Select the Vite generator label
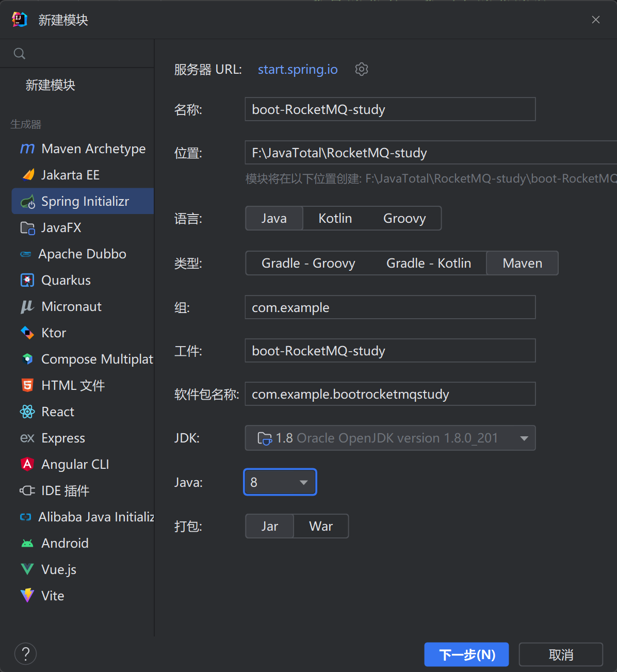The width and height of the screenshot is (617, 672). [x=53, y=596]
